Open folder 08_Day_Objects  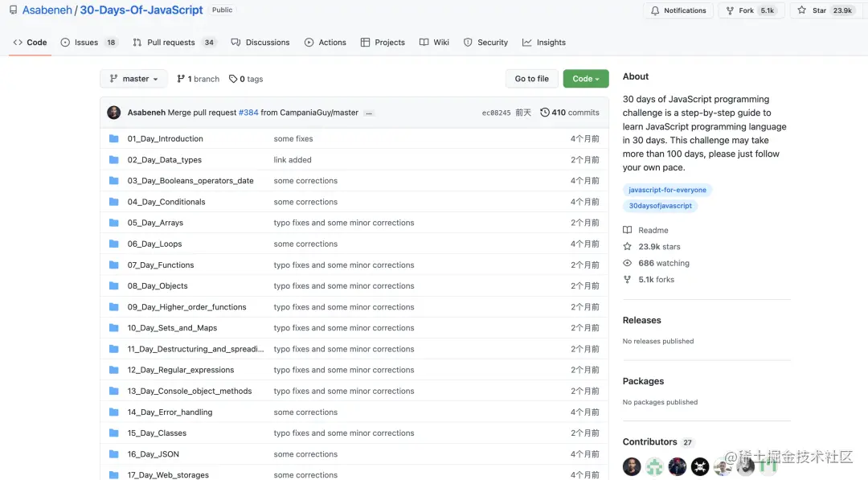[x=158, y=285]
